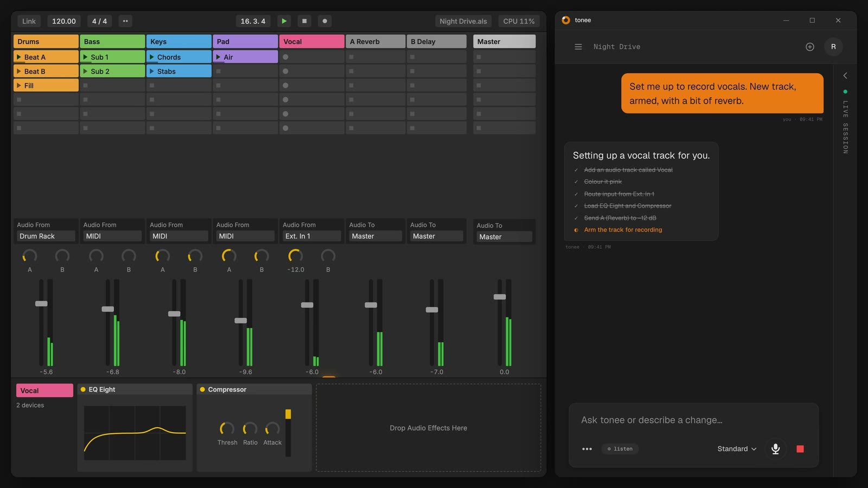Image resolution: width=868 pixels, height=488 pixels.
Task: Click the Vocal device chain label
Action: [x=44, y=390]
